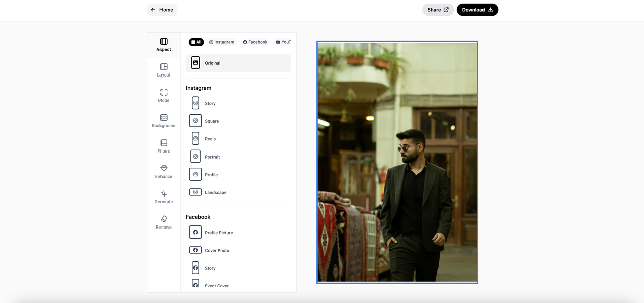
Task: Click the photo on the canvas
Action: coord(397,163)
